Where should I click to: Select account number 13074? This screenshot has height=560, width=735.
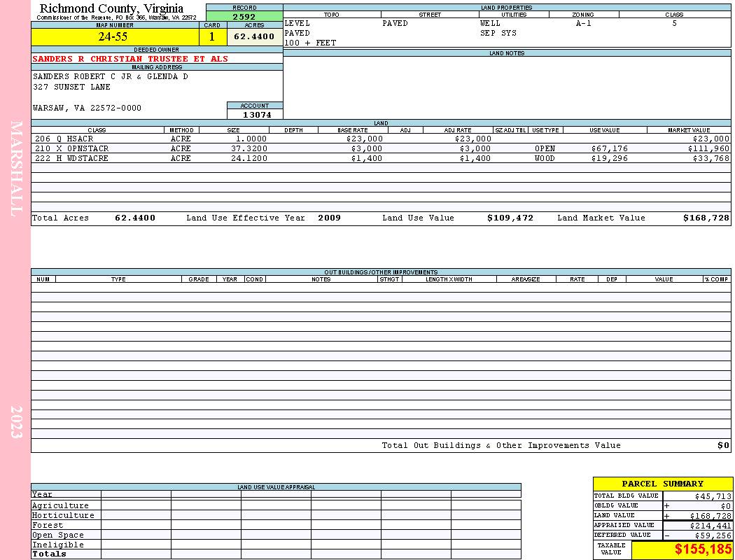point(256,114)
